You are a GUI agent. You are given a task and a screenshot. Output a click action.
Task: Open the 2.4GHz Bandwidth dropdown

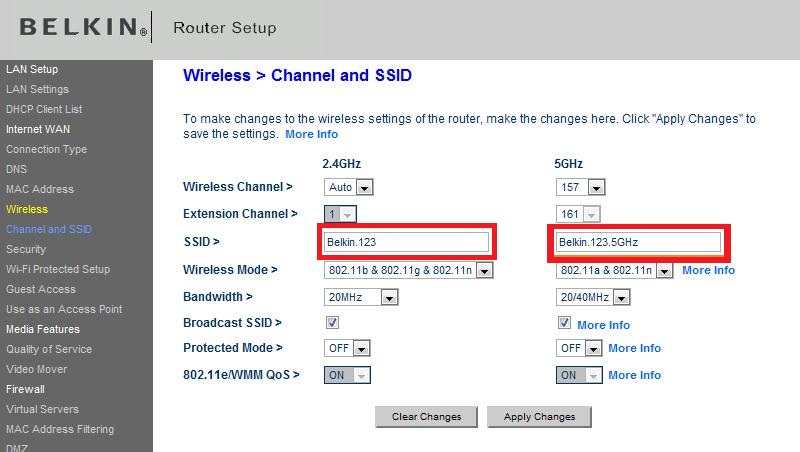point(362,297)
